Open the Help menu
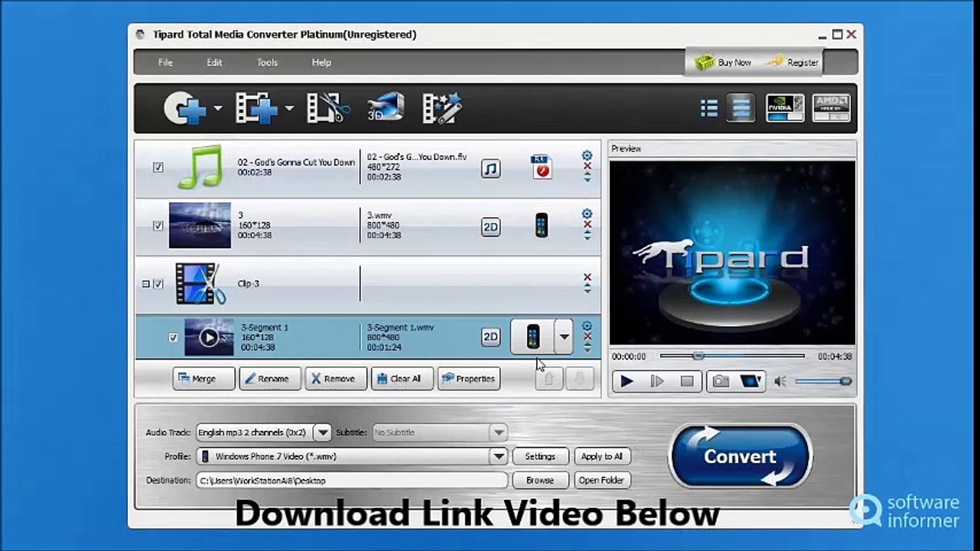 pyautogui.click(x=321, y=63)
